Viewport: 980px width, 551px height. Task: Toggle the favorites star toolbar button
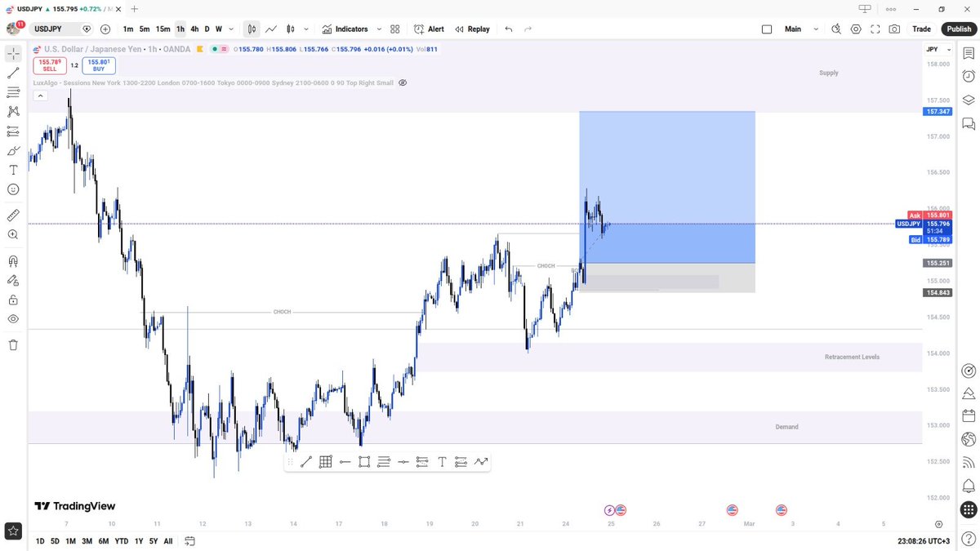[13, 531]
